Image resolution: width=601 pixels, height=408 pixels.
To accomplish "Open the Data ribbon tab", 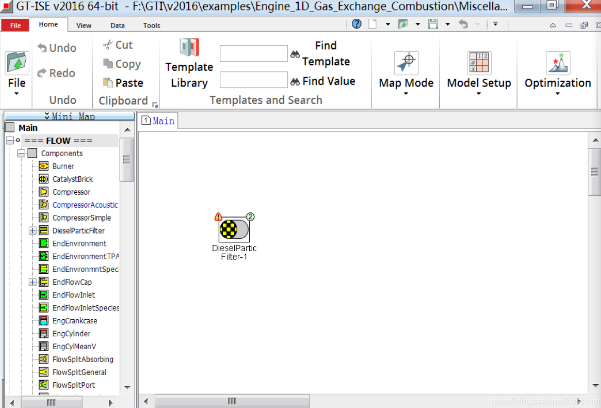I will pos(117,23).
